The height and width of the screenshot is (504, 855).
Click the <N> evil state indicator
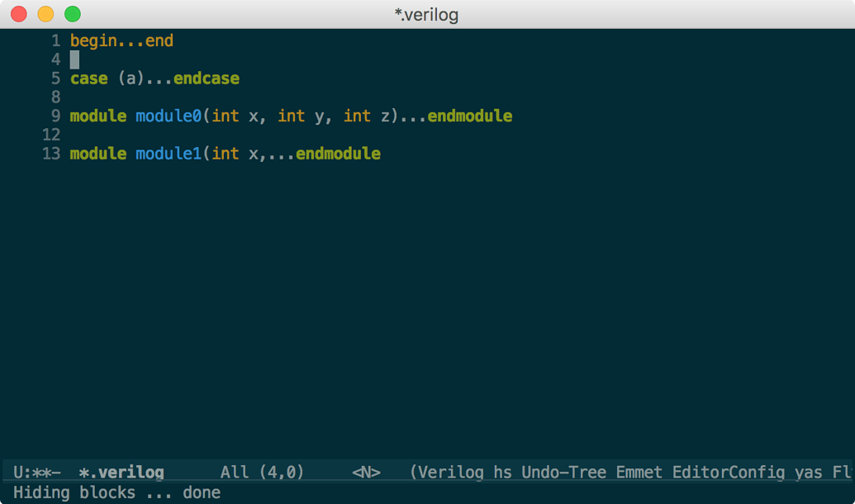tap(367, 473)
